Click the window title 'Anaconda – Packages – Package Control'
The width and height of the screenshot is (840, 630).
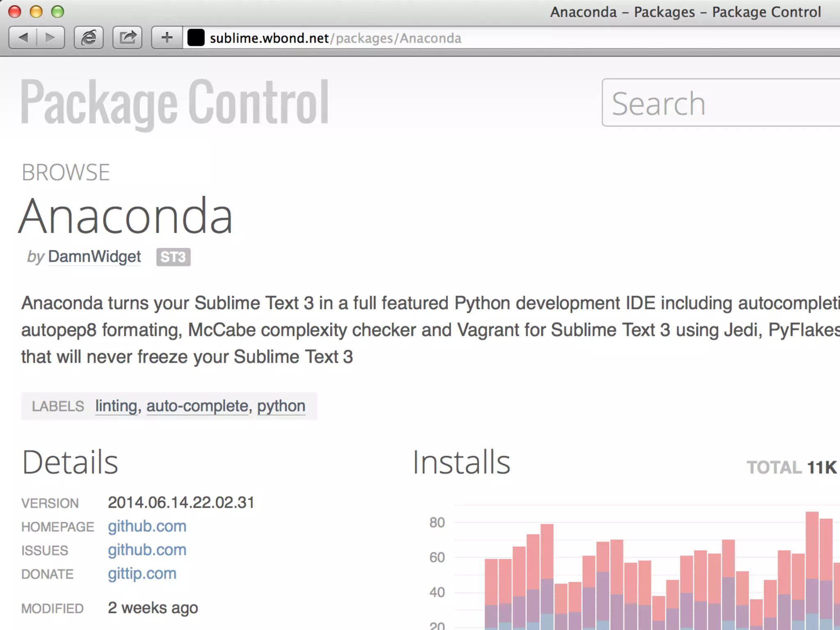coord(685,12)
